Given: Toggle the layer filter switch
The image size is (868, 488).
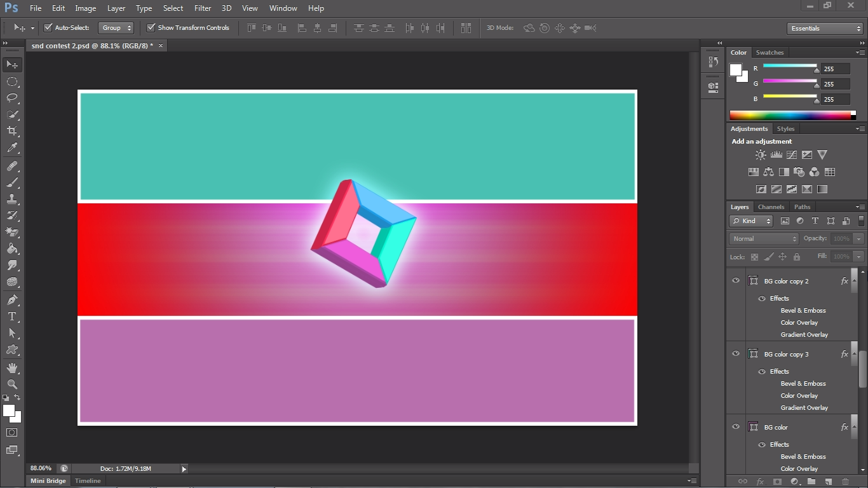Looking at the screenshot, I should tap(862, 221).
